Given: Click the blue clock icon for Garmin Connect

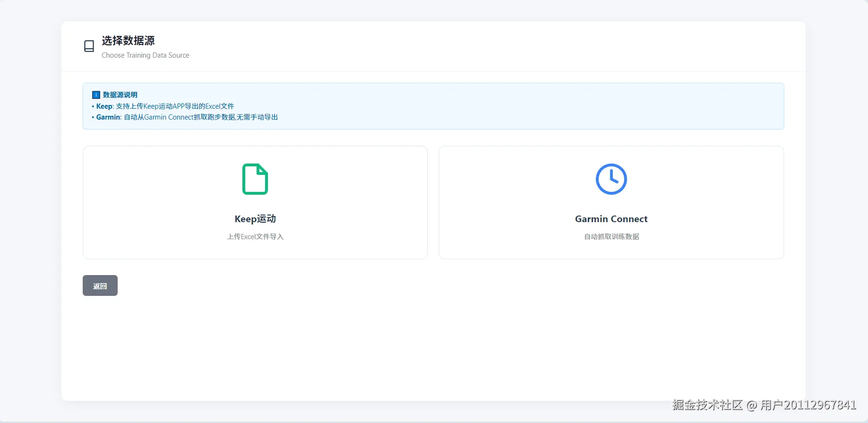Looking at the screenshot, I should point(611,179).
